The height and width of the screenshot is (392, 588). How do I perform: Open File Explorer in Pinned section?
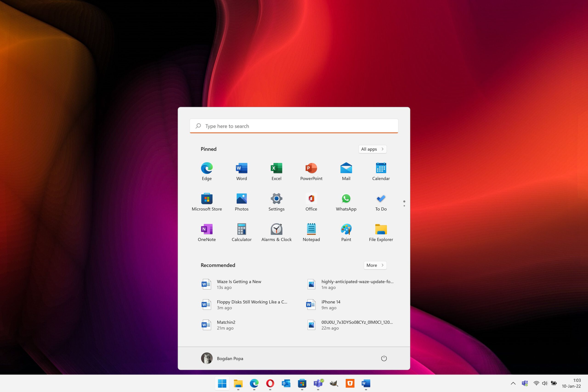coord(381,232)
